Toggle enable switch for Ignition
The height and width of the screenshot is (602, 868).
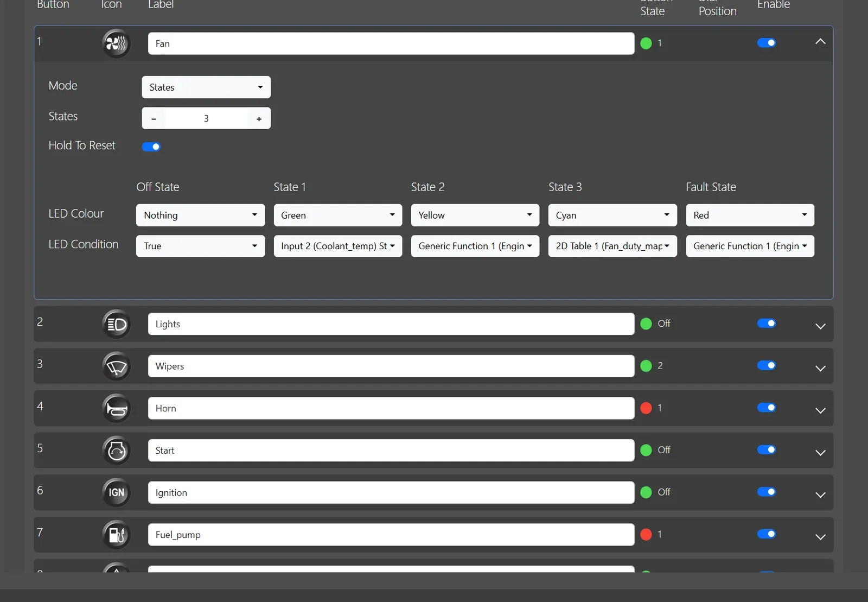pyautogui.click(x=767, y=492)
